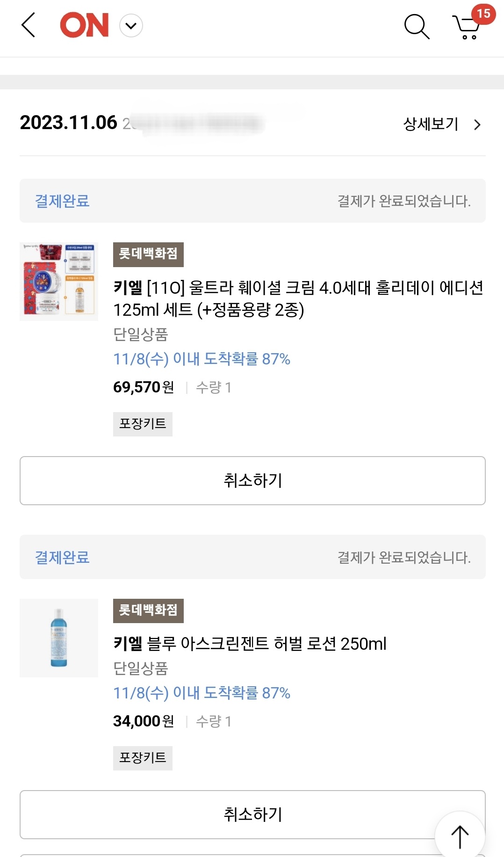Expand the dropdown next to ON logo

pos(131,26)
